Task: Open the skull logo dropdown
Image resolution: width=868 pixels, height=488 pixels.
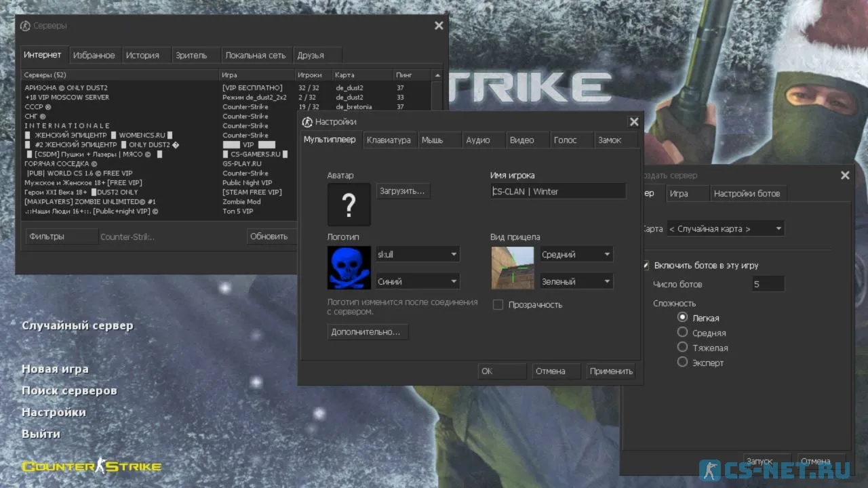Action: pyautogui.click(x=417, y=255)
